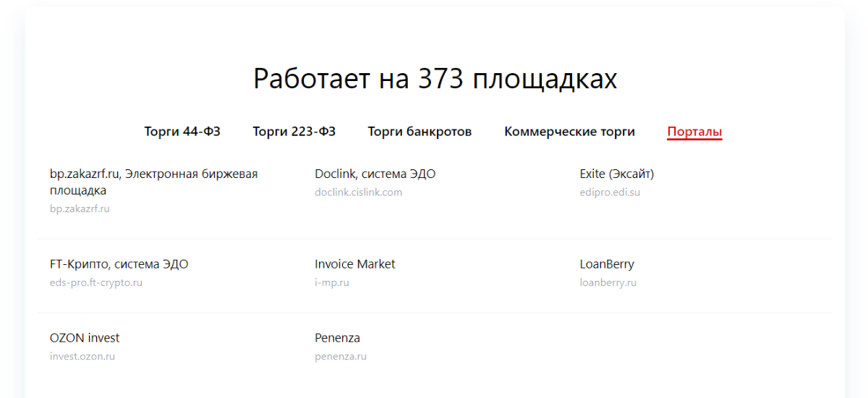Open the OZON invest entry
This screenshot has height=398, width=868.
click(85, 338)
